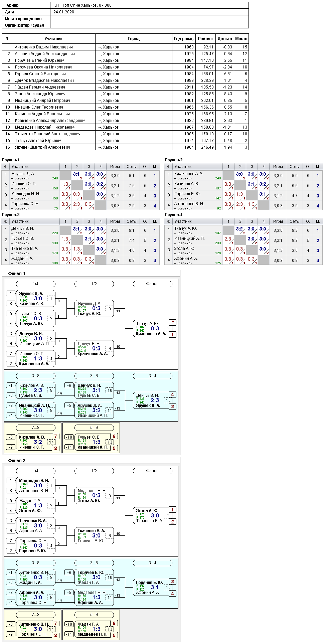Click Финал-1 final match score 0:3
The height and width of the screenshot is (644, 326).
(x=155, y=328)
